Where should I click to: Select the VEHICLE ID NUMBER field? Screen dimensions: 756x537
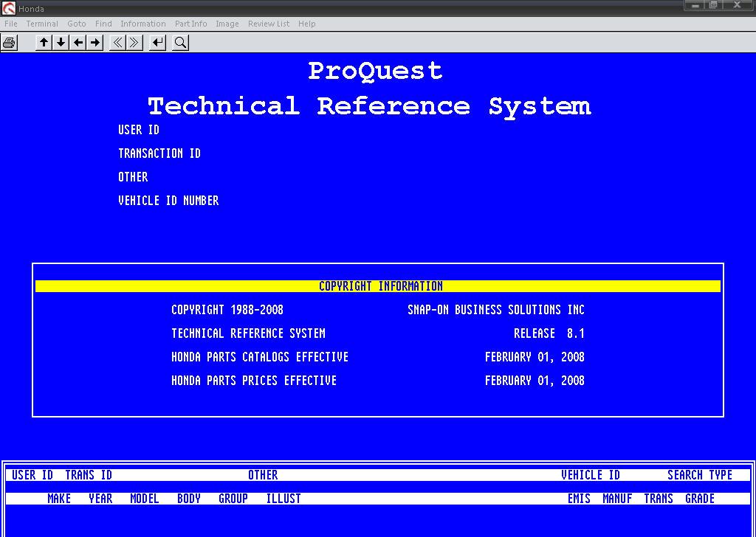[168, 201]
